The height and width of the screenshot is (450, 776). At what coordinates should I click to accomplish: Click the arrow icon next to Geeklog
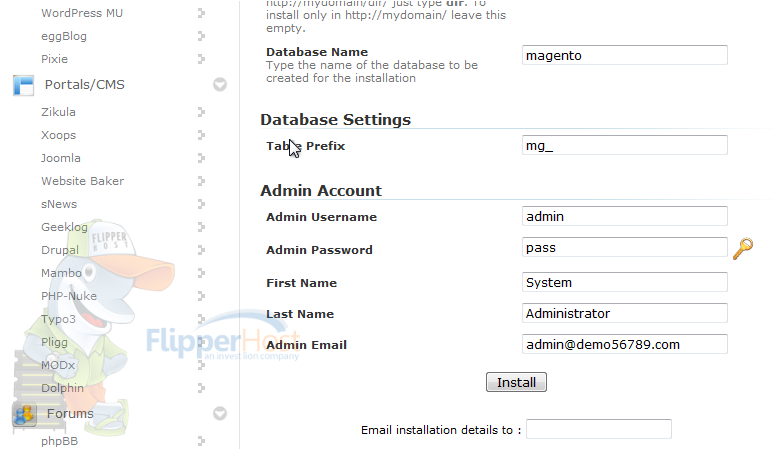pos(201,227)
